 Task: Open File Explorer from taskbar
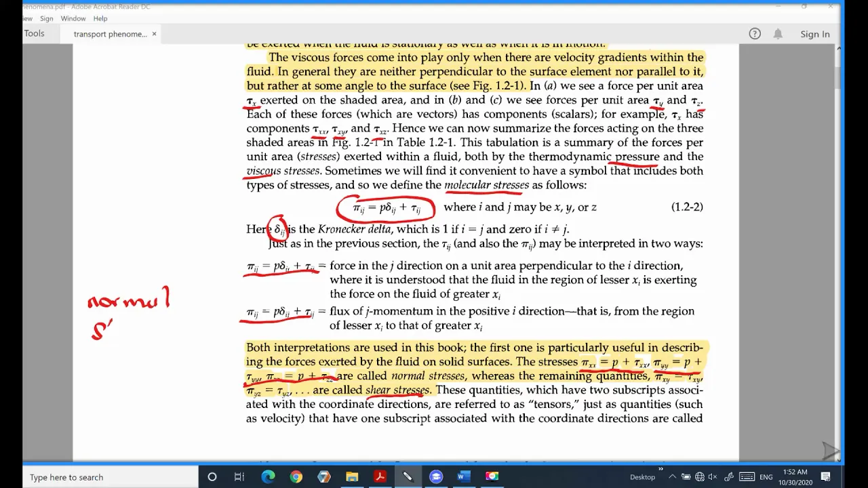click(x=352, y=477)
